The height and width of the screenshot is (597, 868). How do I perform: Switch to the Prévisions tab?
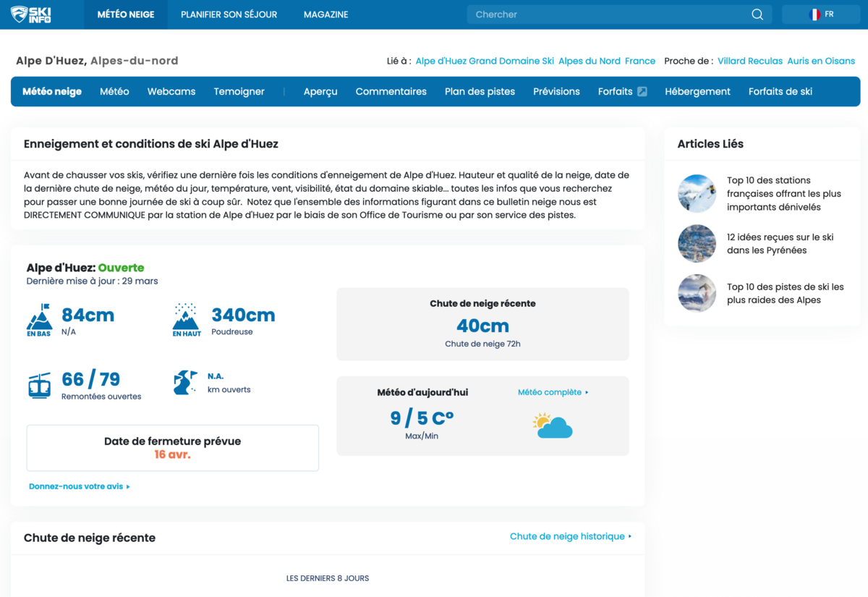click(x=556, y=92)
